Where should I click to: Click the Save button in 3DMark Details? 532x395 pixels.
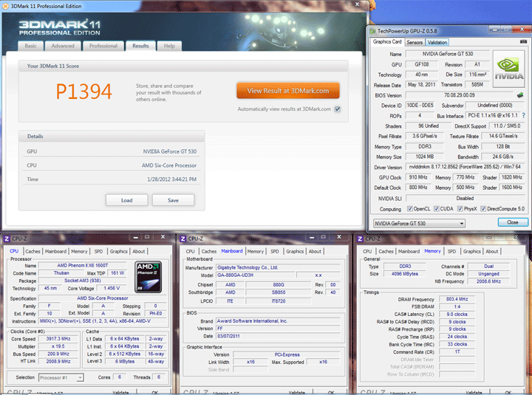tap(173, 200)
